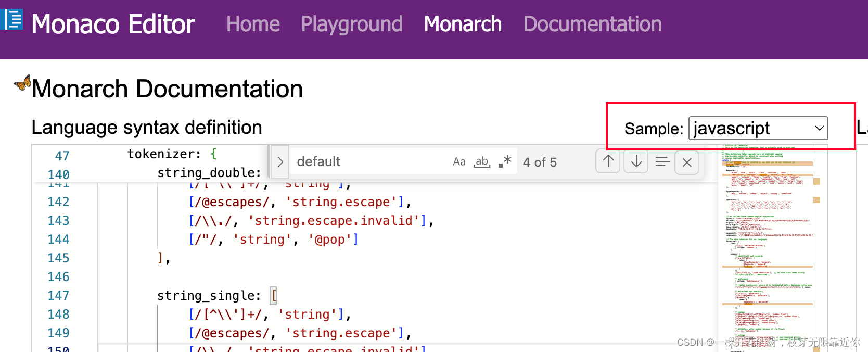Go to next match arrow

point(636,162)
